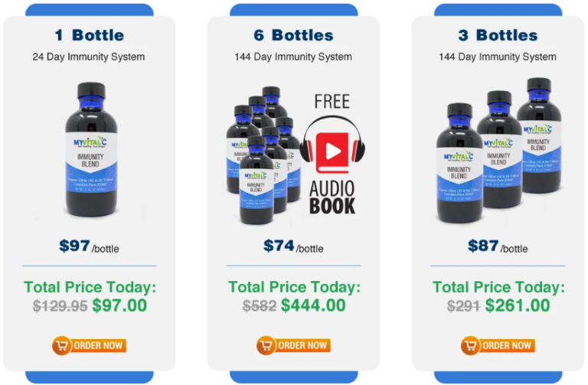Click ORDER NOW for the 1 Bottle package
Image resolution: width=588 pixels, height=385 pixels.
click(90, 346)
